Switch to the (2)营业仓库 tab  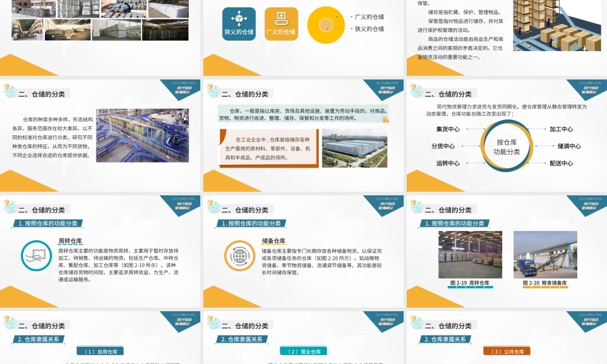304,350
